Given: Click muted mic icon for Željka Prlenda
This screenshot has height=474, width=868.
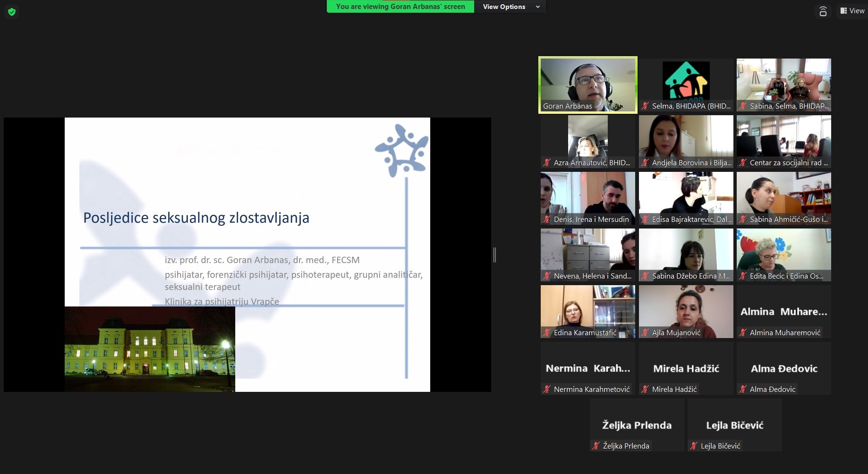Looking at the screenshot, I should point(596,446).
